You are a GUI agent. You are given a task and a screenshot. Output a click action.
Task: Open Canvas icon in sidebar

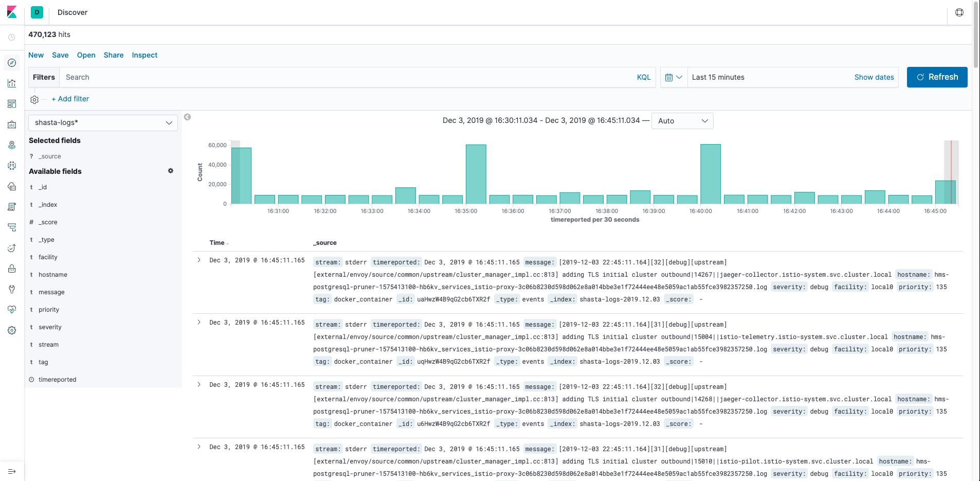pyautogui.click(x=12, y=124)
